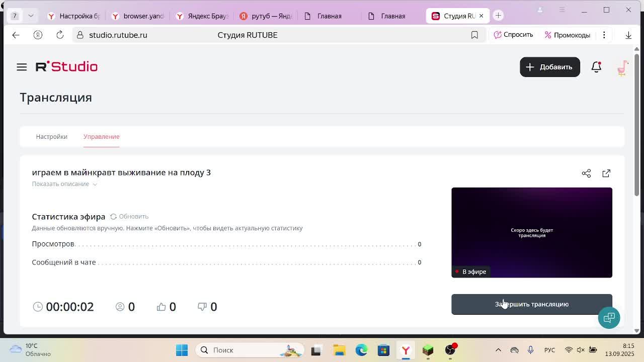Open the tab list dropdown arrow
This screenshot has height=362, width=644.
pos(31,16)
